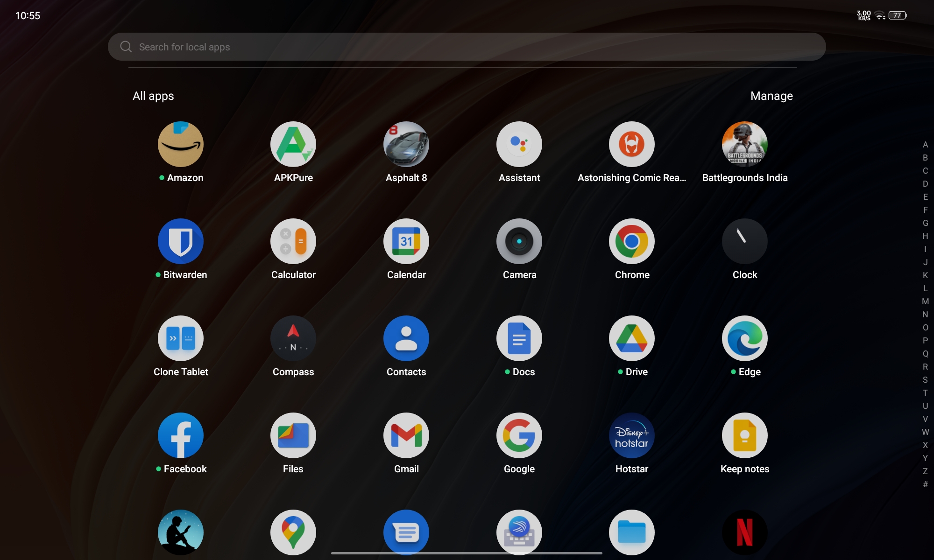This screenshot has width=934, height=560.
Task: Open Facebook
Action: (181, 435)
